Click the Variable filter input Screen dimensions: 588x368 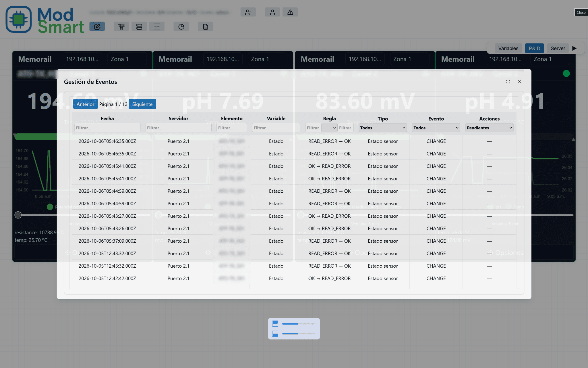click(x=276, y=128)
